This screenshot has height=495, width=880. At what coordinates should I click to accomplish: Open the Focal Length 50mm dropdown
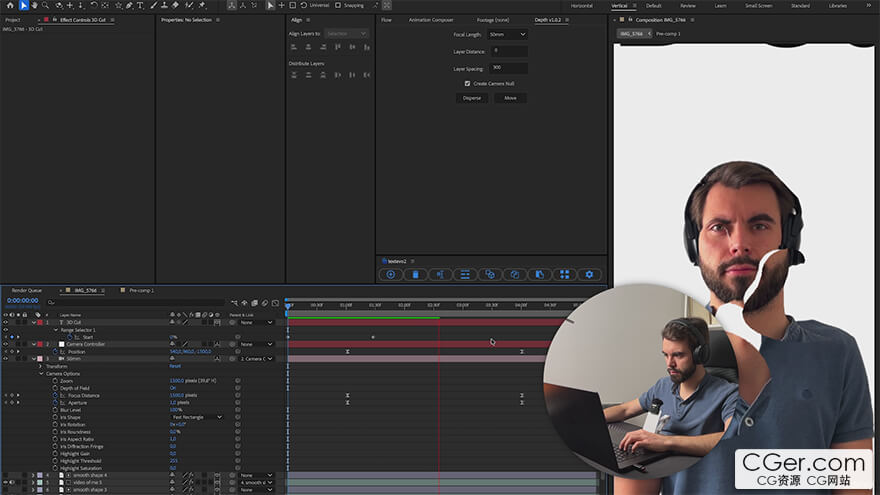[507, 34]
